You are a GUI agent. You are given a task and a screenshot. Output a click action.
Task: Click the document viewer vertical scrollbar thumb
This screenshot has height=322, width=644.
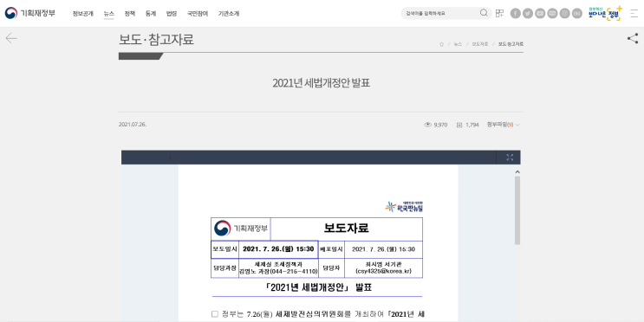click(x=517, y=210)
